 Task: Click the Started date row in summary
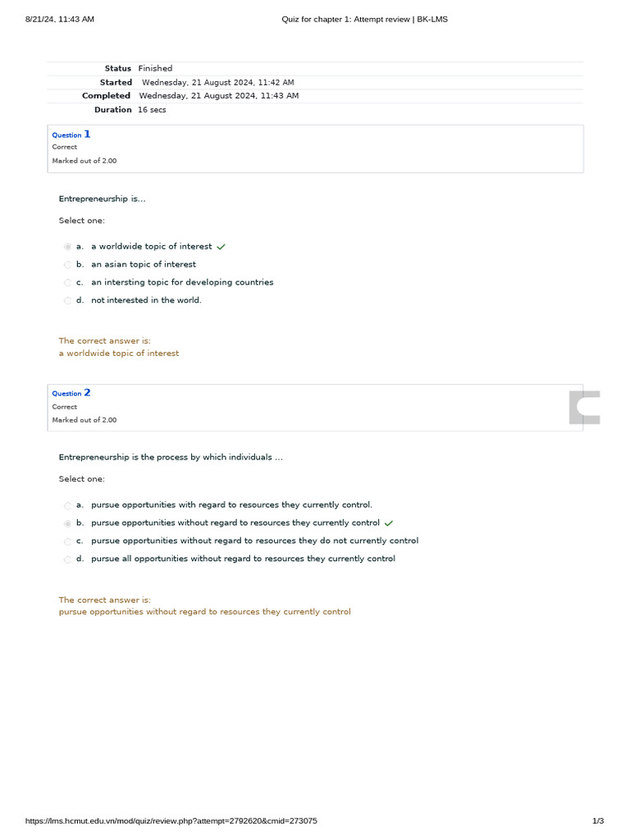[217, 83]
